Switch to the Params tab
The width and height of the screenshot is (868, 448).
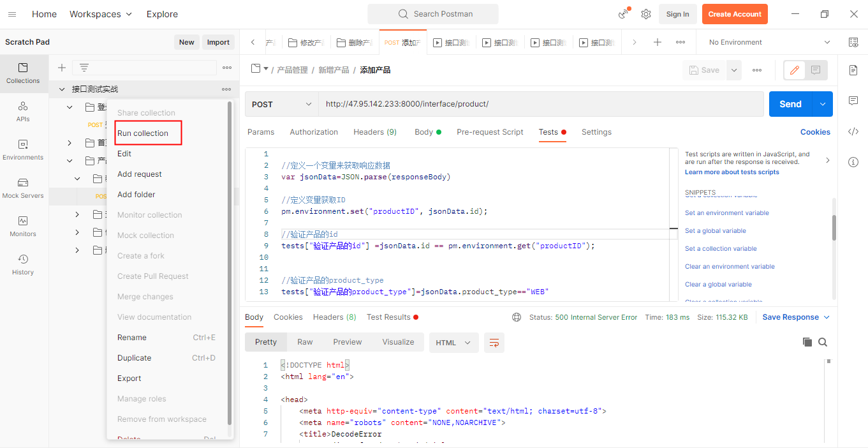[x=261, y=132]
